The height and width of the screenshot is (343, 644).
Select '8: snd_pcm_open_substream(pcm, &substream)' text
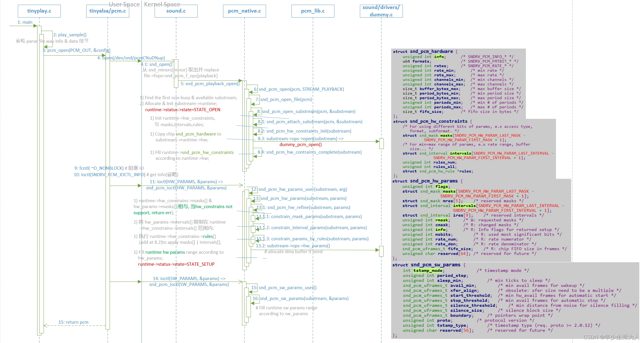[x=306, y=112]
